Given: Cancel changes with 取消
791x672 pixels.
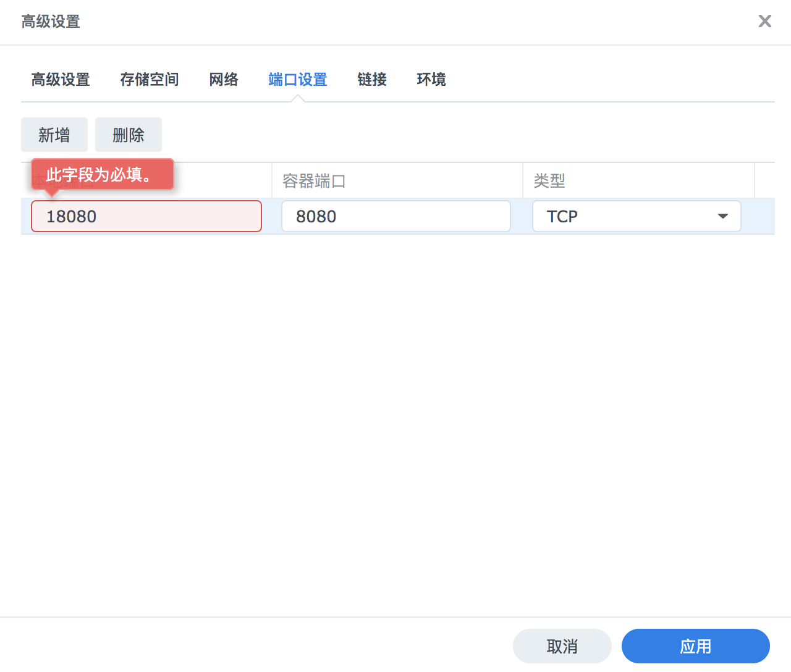Looking at the screenshot, I should coord(562,646).
